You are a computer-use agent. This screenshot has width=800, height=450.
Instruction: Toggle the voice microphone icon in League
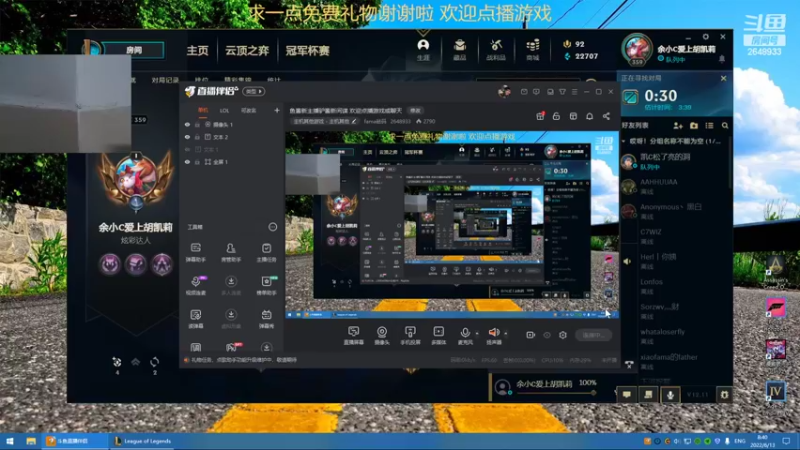pyautogui.click(x=670, y=394)
